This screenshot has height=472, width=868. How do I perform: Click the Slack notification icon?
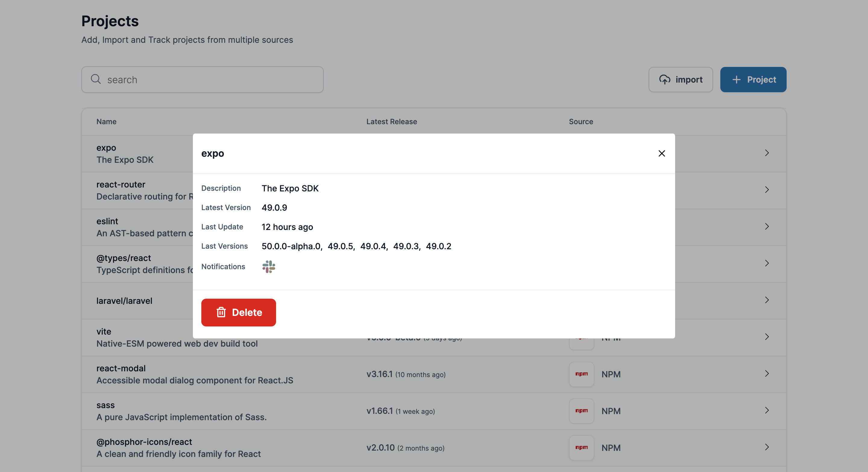tap(269, 266)
